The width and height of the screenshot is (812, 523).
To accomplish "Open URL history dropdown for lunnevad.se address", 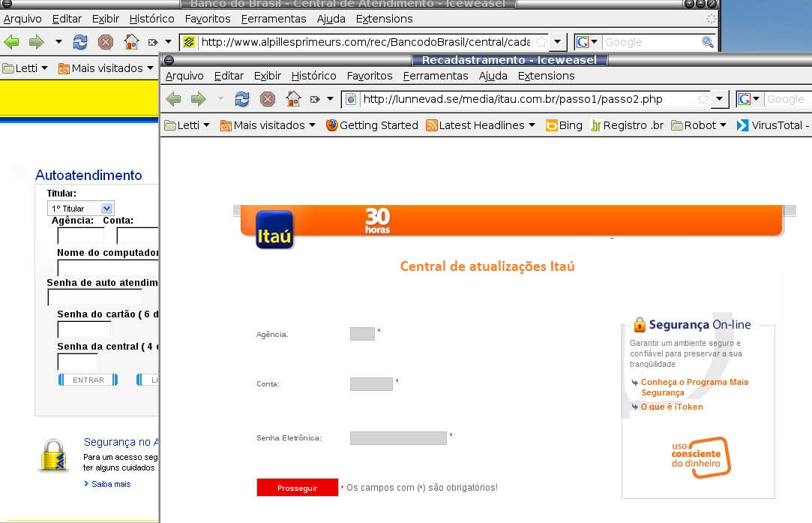I will click(719, 99).
